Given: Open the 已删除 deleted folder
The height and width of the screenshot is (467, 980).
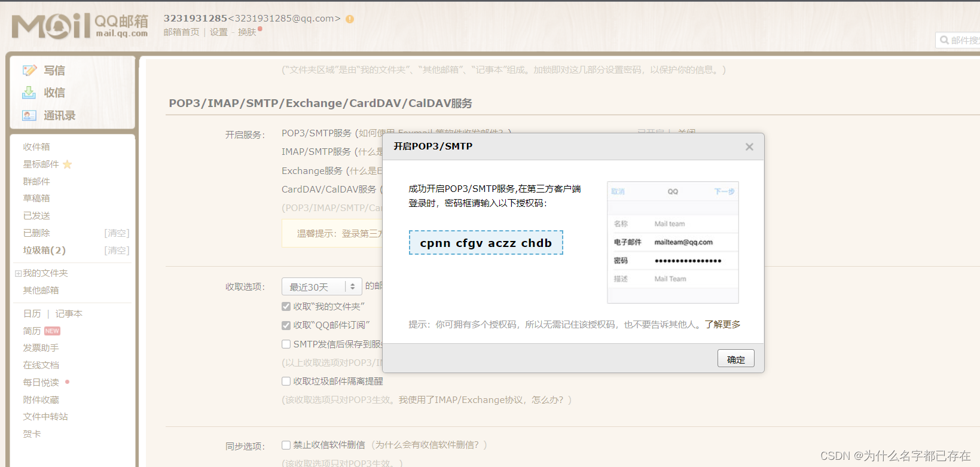Looking at the screenshot, I should click(x=36, y=233).
